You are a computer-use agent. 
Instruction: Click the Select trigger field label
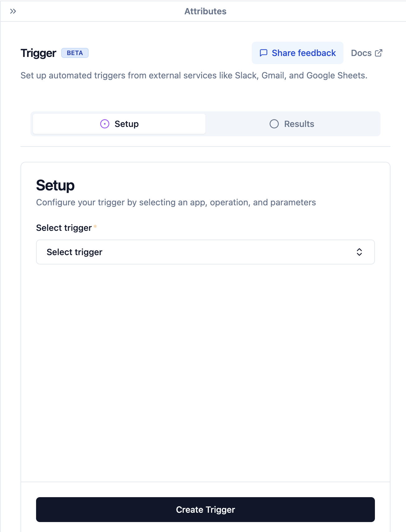tap(64, 228)
